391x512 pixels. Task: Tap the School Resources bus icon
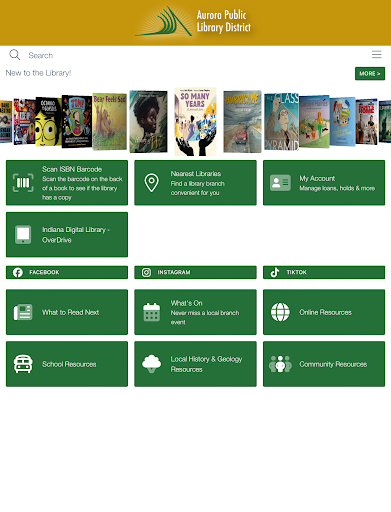pos(23,364)
